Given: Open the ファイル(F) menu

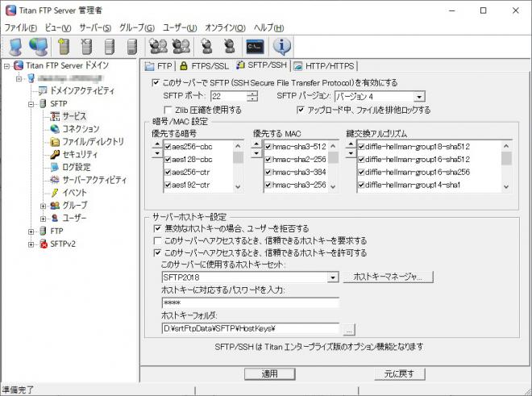Looking at the screenshot, I should [x=21, y=28].
